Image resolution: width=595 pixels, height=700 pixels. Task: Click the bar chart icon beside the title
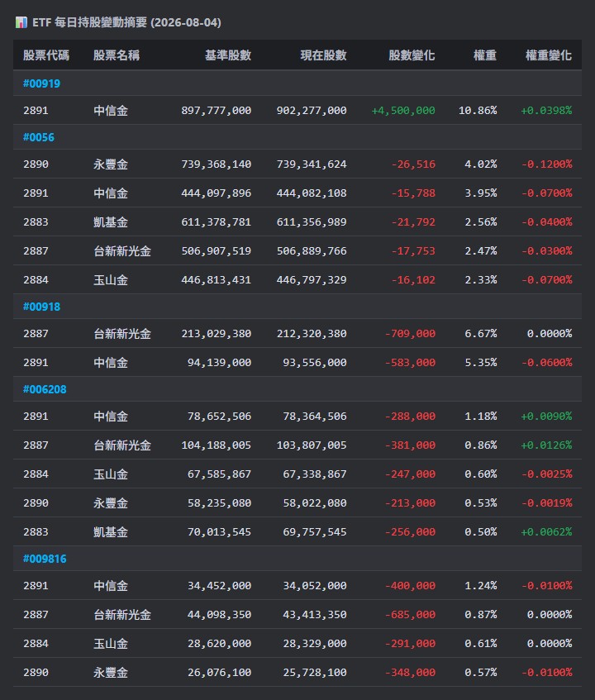[x=21, y=22]
